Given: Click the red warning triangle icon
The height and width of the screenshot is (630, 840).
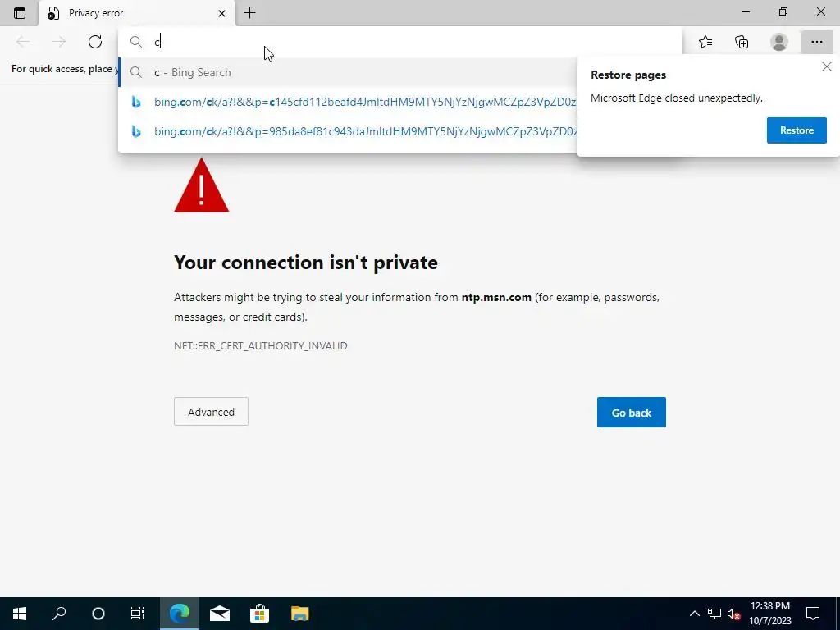Looking at the screenshot, I should click(202, 185).
